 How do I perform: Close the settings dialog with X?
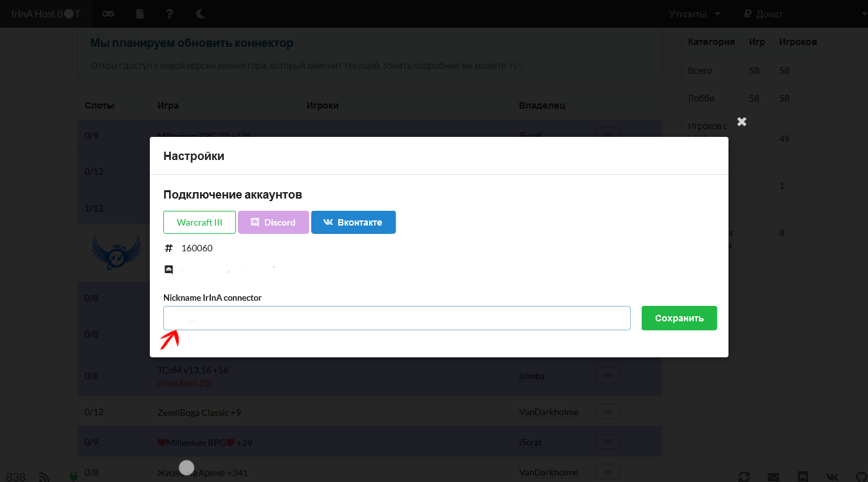741,121
